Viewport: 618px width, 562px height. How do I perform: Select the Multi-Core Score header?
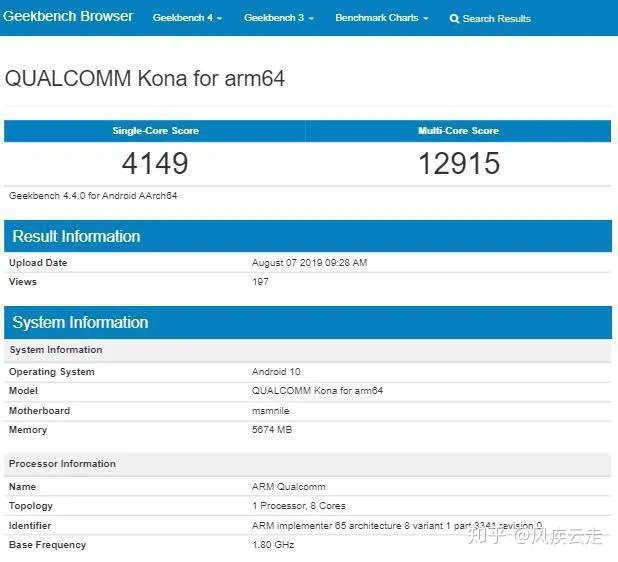click(x=458, y=131)
